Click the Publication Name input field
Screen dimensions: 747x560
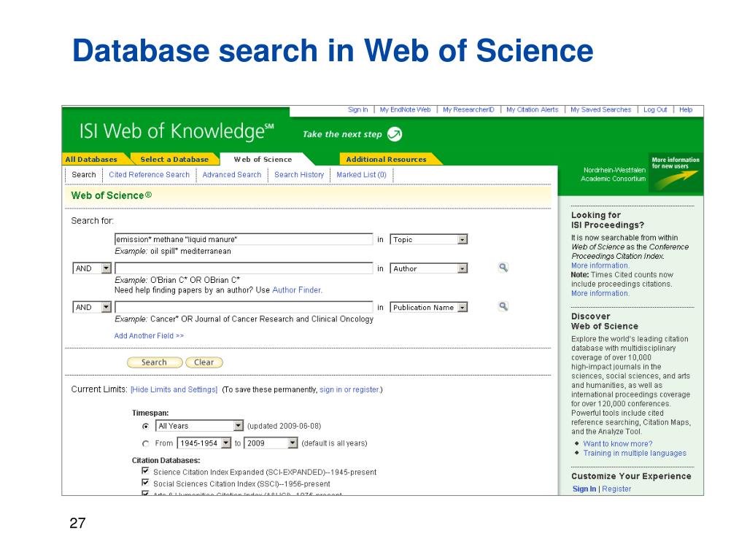(244, 307)
